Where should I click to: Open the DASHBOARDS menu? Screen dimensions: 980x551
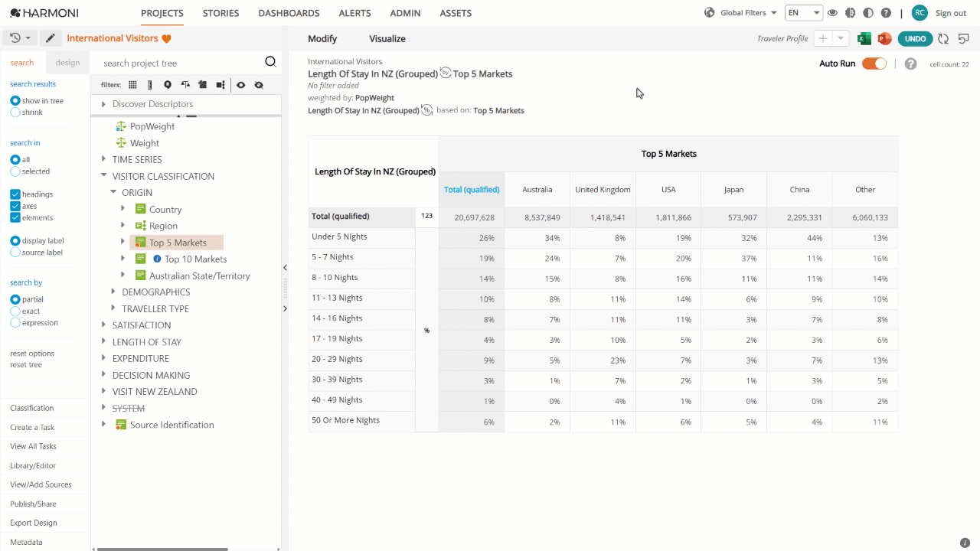click(x=289, y=13)
